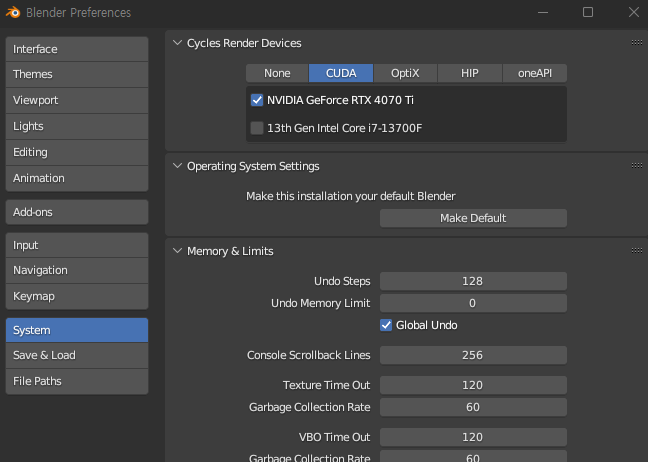Click the Blender logo icon in title bar
Image resolution: width=648 pixels, height=462 pixels.
click(13, 12)
